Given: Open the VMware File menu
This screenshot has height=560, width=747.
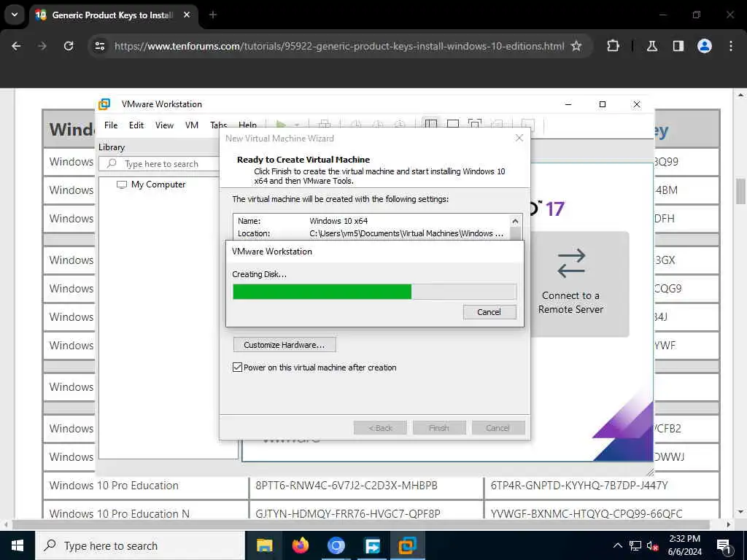Looking at the screenshot, I should (111, 125).
